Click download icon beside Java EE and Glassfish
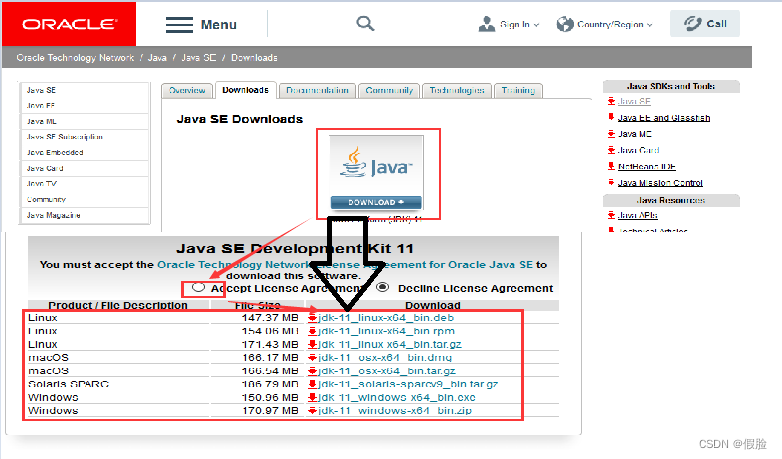This screenshot has width=782, height=459. tap(611, 117)
